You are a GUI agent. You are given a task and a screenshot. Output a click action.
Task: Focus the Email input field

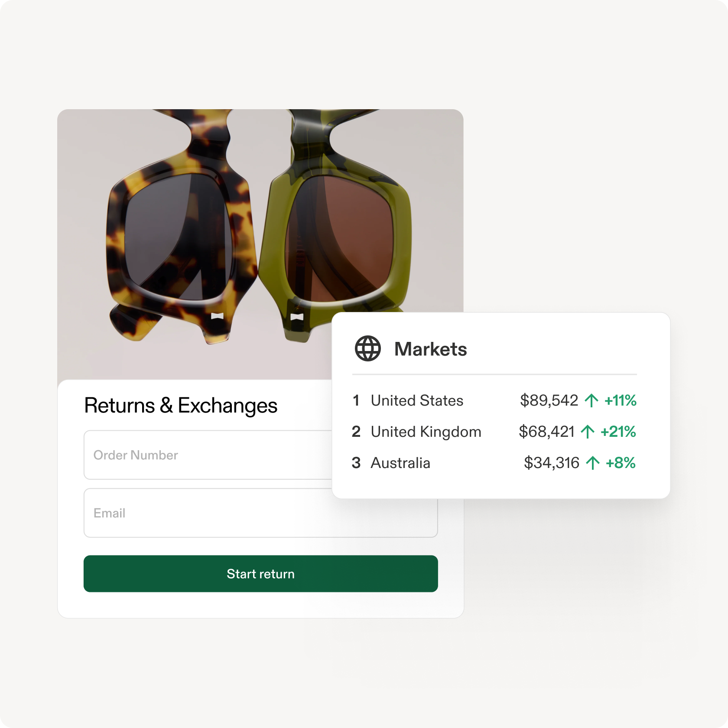pos(260,513)
